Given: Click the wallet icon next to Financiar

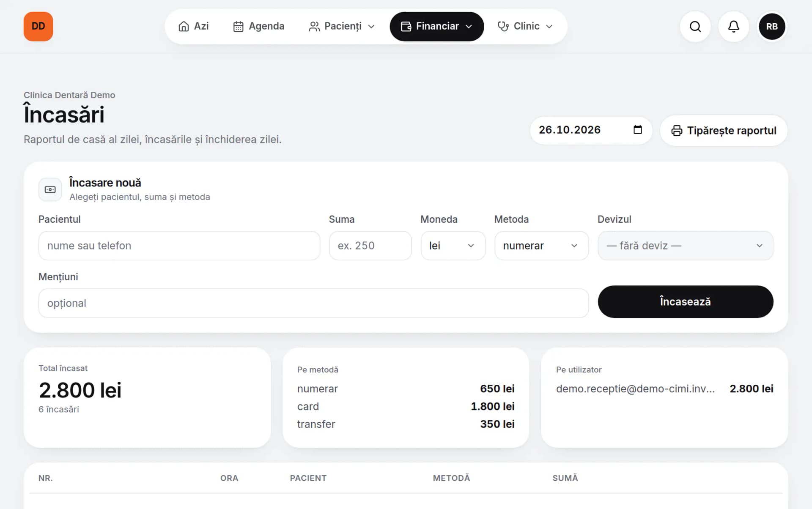Looking at the screenshot, I should 406,26.
